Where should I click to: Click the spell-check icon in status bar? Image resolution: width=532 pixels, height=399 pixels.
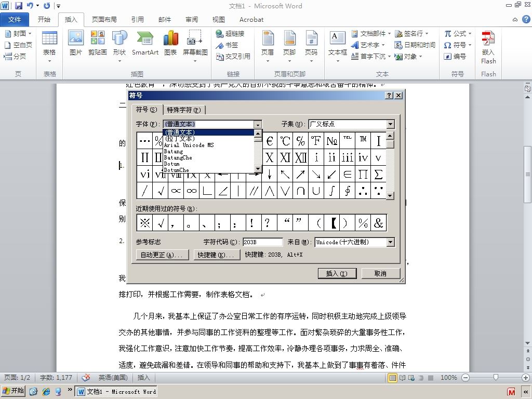point(86,378)
